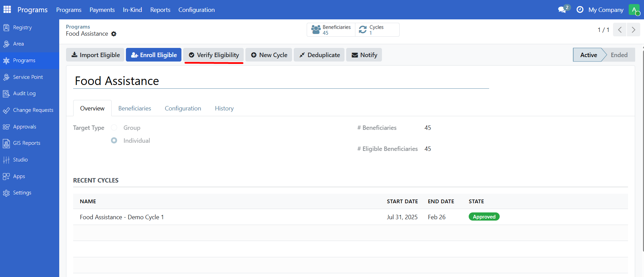Screen dimensions: 644x277
Task: Select the Individual target type radio
Action: click(x=114, y=140)
